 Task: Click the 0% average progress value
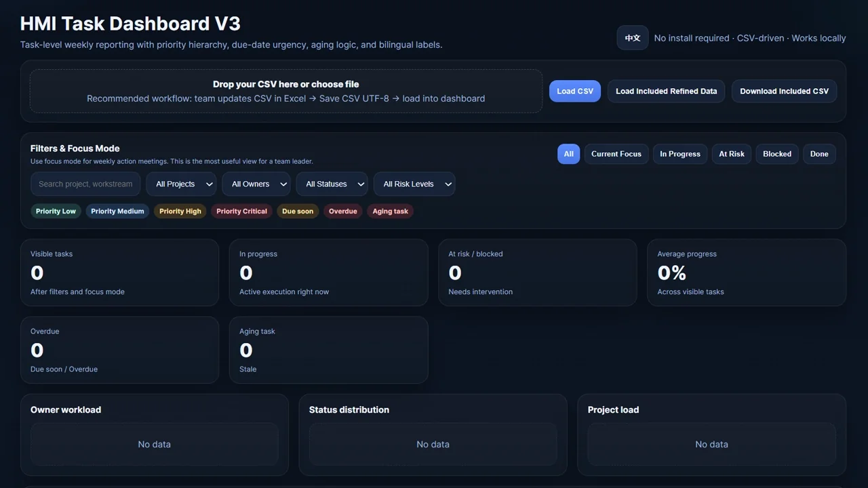tap(672, 273)
